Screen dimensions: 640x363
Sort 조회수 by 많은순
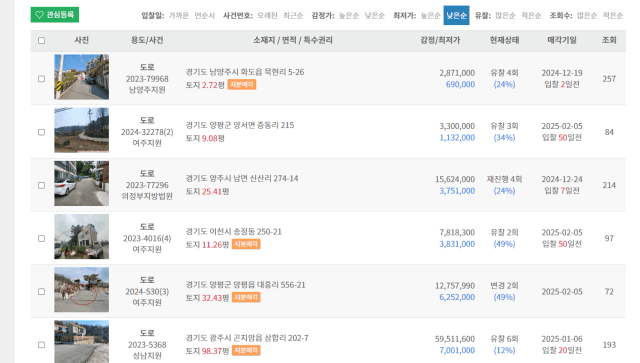point(587,16)
